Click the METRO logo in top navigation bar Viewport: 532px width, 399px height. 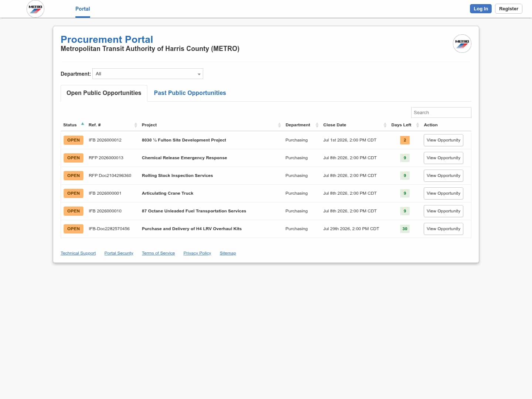coord(35,9)
